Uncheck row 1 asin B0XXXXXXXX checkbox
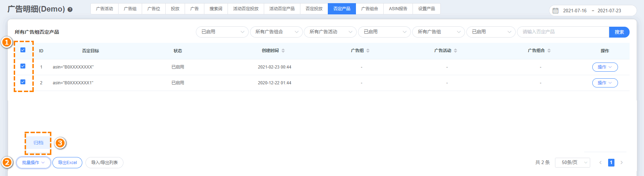This screenshot has width=644, height=176. tap(23, 66)
